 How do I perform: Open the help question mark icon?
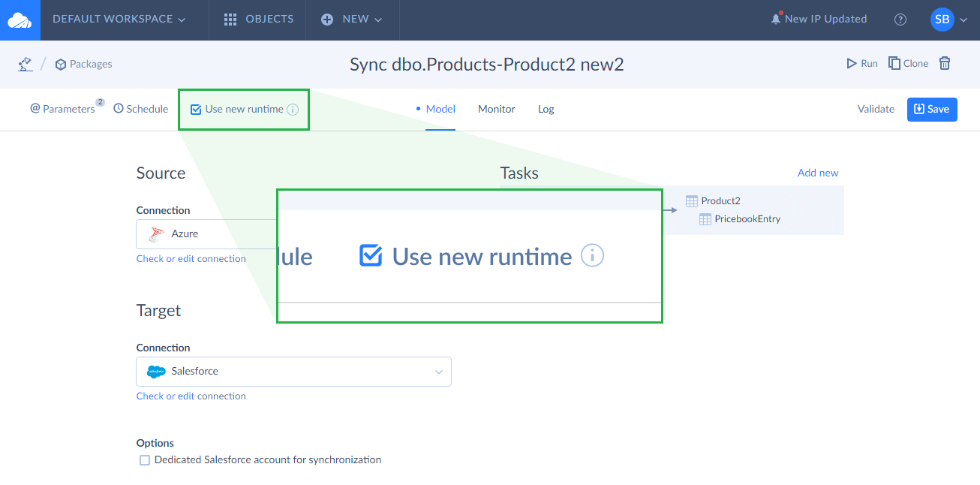coord(900,20)
